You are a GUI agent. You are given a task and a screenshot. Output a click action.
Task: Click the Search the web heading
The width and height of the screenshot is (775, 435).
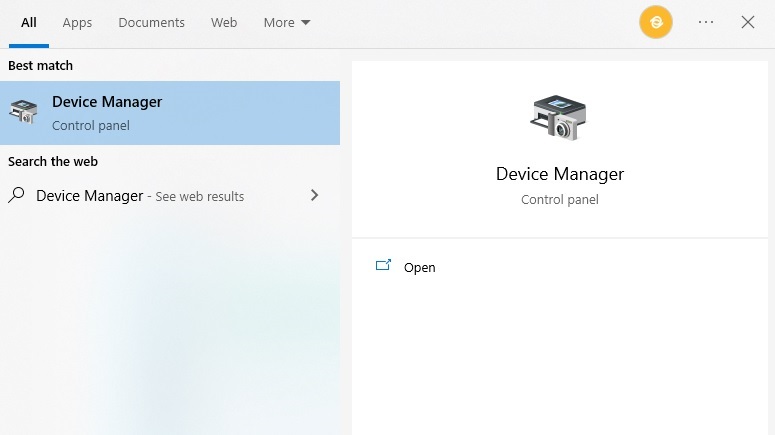pyautogui.click(x=53, y=162)
